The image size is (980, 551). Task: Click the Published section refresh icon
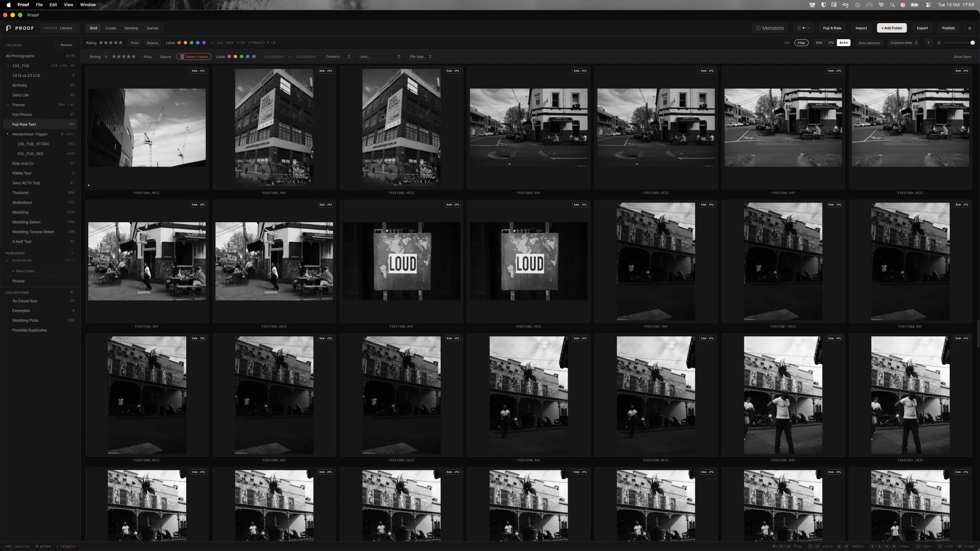click(x=72, y=253)
